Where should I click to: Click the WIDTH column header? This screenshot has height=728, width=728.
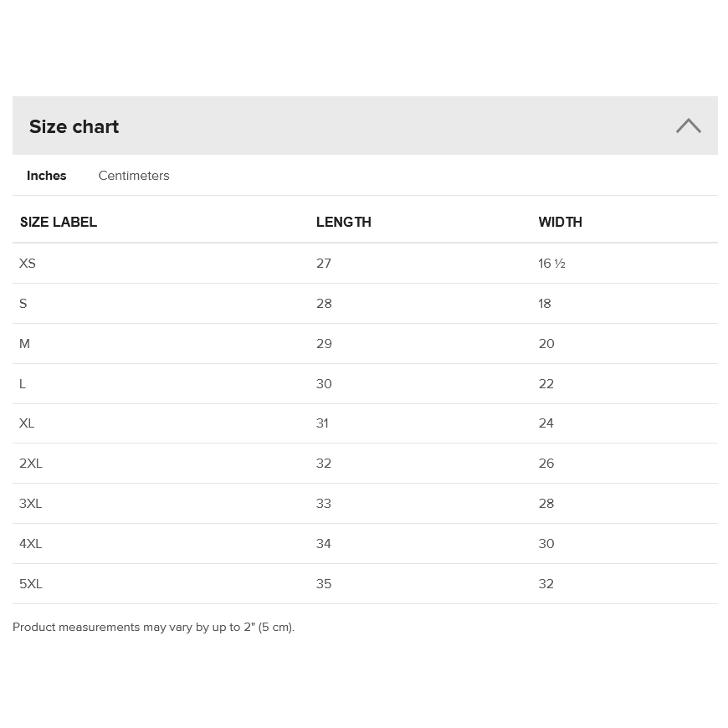tap(560, 222)
